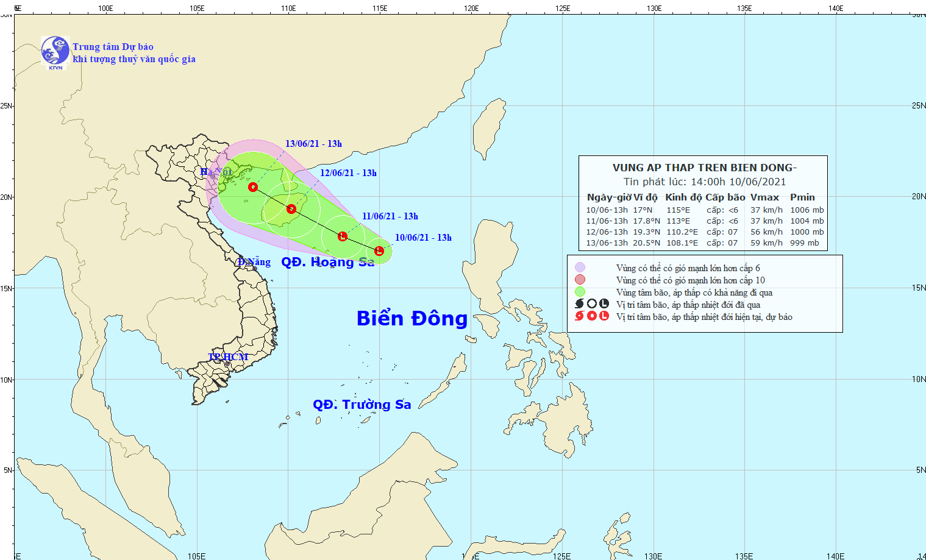Click the '115E' longitude axis label
Screen dimensions: 926x560
tap(380, 9)
